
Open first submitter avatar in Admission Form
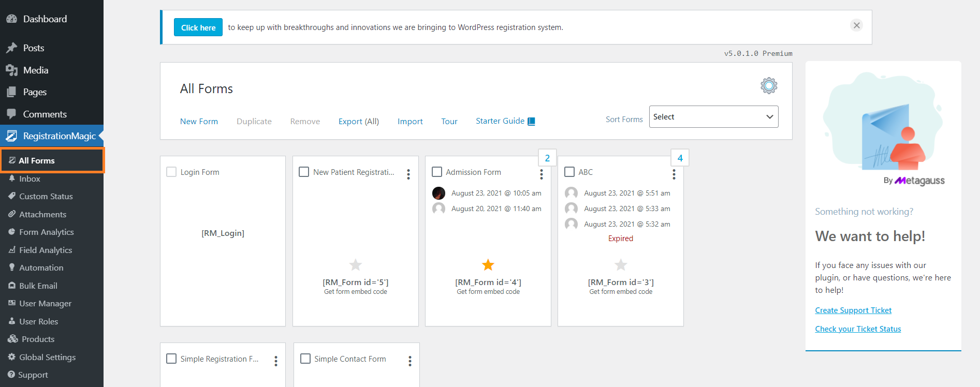(438, 193)
